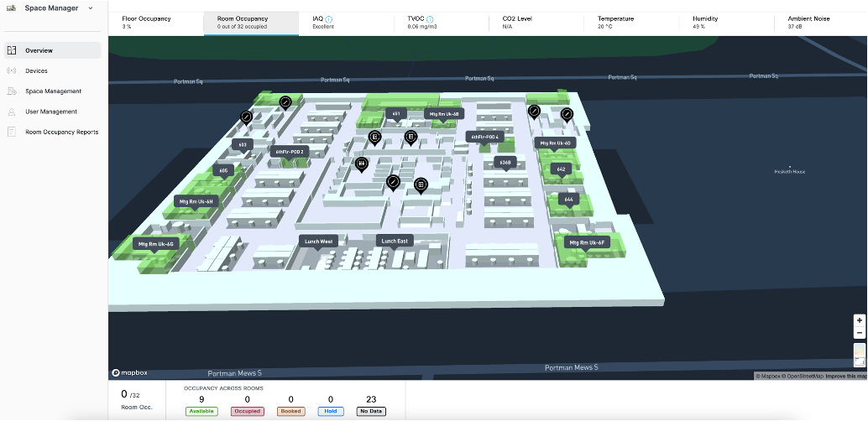The image size is (868, 421).
Task: Open the Devices sidebar section
Action: [36, 71]
